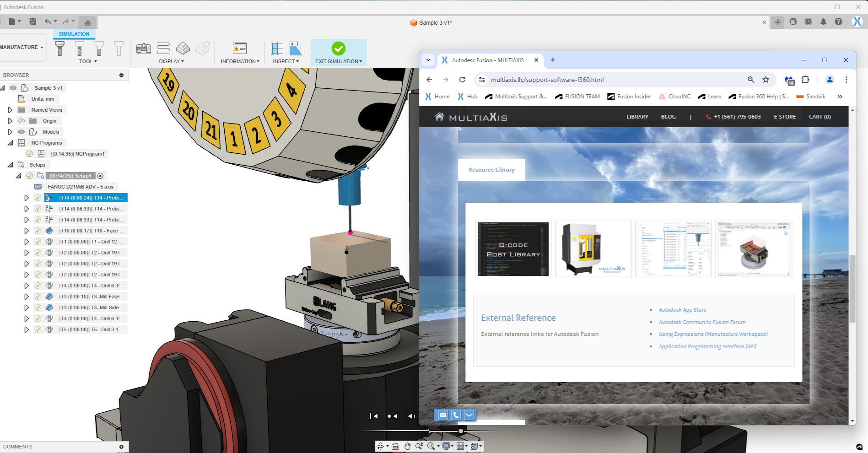Click the envelope email icon on the Multiaxis page
This screenshot has height=453, width=868.
click(443, 415)
